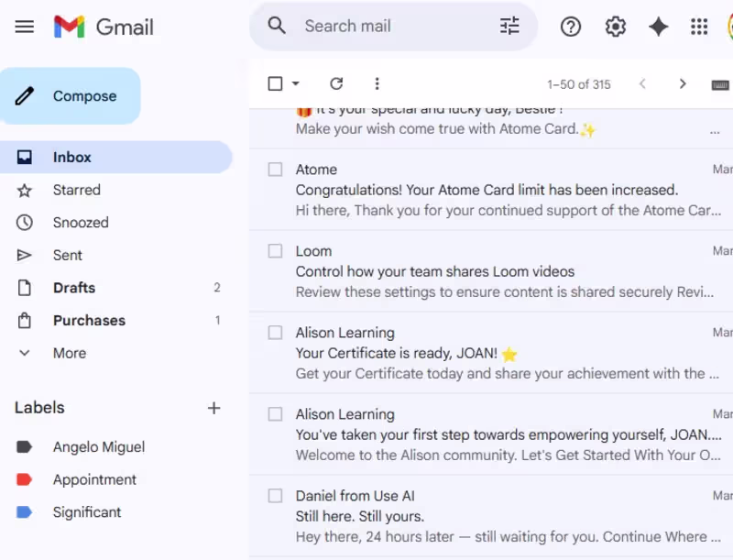733x560 pixels.
Task: Select Daniel from Use AI email checkbox
Action: [275, 496]
